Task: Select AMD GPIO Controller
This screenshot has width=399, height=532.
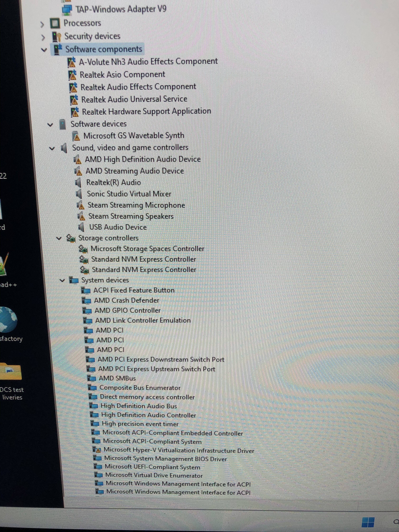Action: [x=128, y=310]
